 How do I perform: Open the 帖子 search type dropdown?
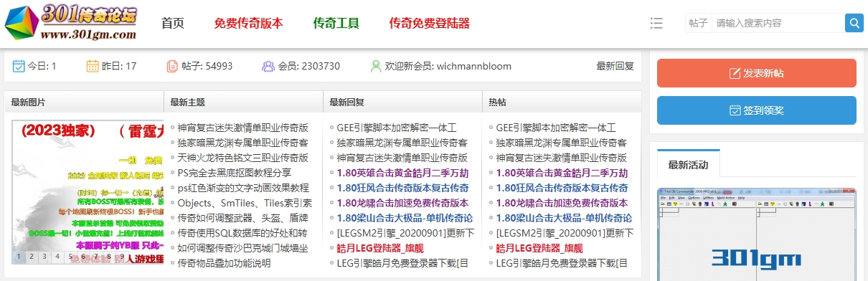click(x=698, y=23)
